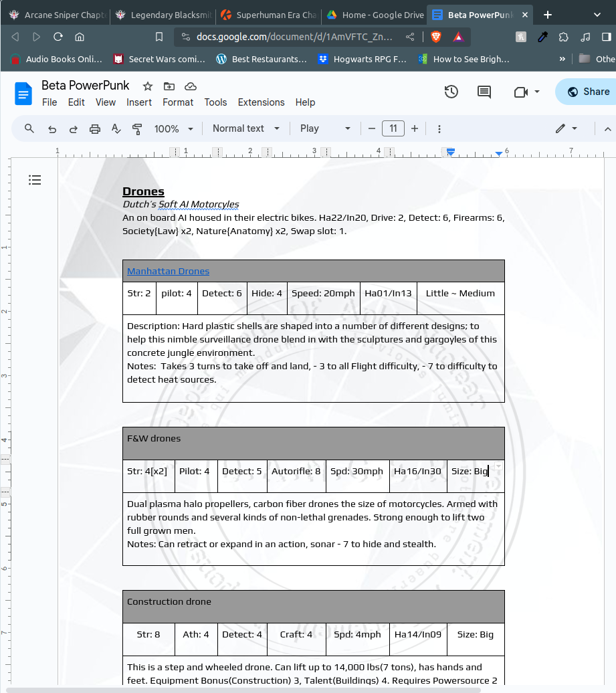Open Brave Shields lion icon

[436, 37]
